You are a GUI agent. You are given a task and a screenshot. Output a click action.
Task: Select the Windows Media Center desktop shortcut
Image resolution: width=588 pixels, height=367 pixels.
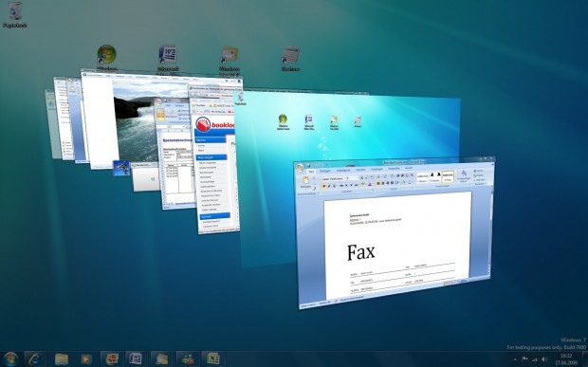coord(107,58)
